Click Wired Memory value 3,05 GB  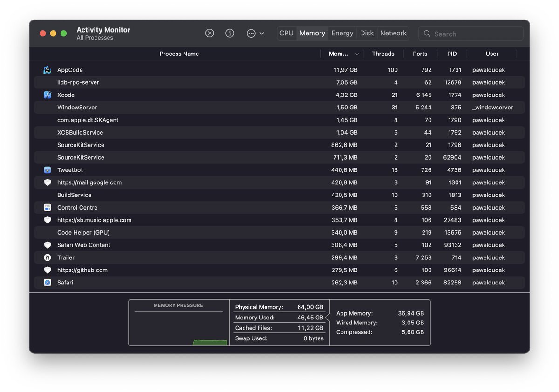pyautogui.click(x=413, y=323)
